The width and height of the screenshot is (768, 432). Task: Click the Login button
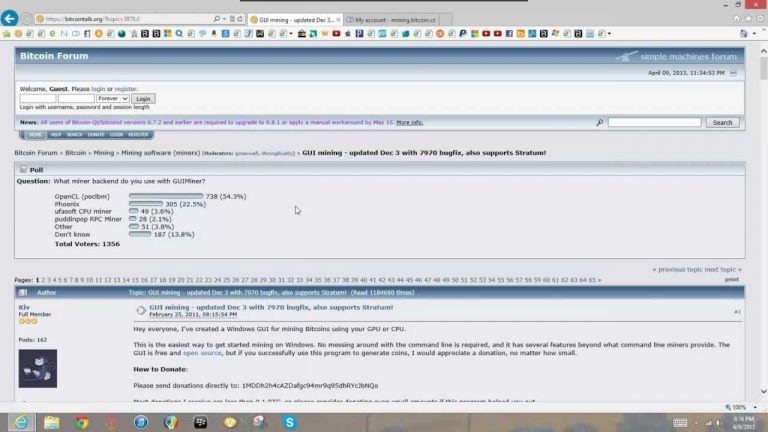(143, 99)
